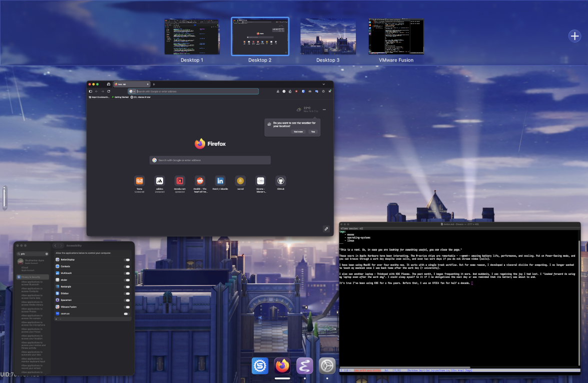Image resolution: width=588 pixels, height=383 pixels.
Task: Disable accessibility access for Rectangle
Action: tap(127, 287)
